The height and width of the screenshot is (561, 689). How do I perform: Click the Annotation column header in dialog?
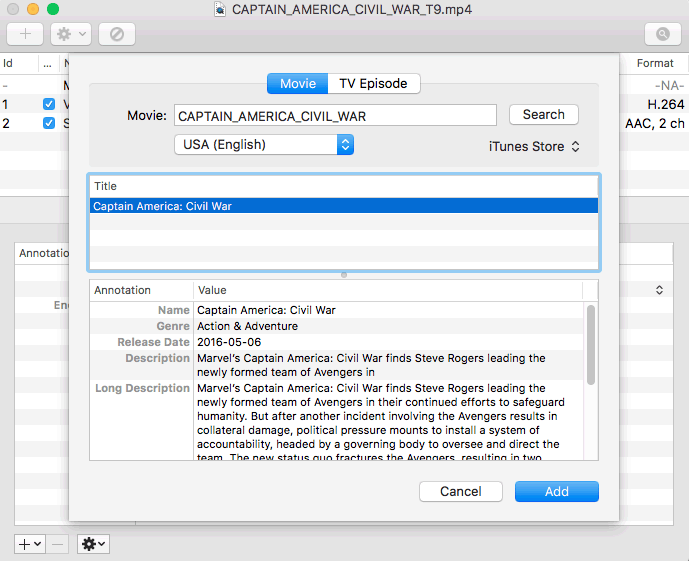click(141, 290)
